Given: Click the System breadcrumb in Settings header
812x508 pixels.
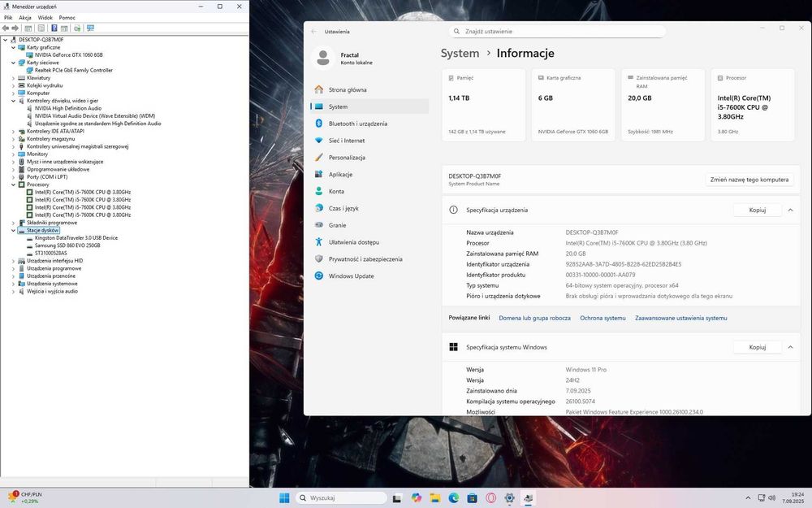Looking at the screenshot, I should (x=460, y=54).
